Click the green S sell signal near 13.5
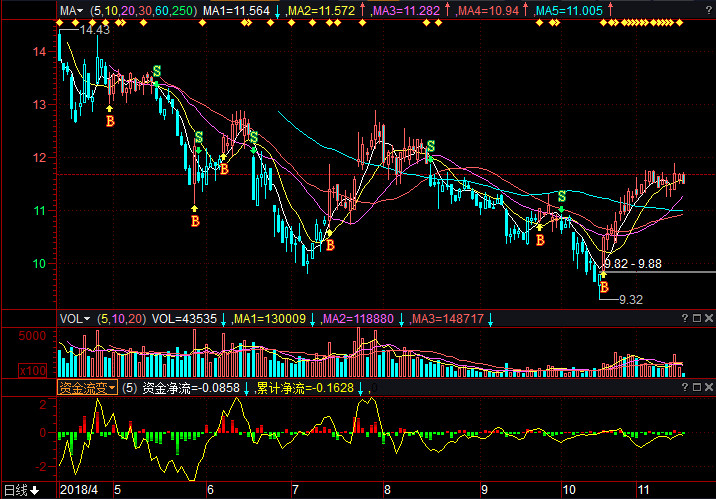This screenshot has width=716, height=499. tap(156, 71)
